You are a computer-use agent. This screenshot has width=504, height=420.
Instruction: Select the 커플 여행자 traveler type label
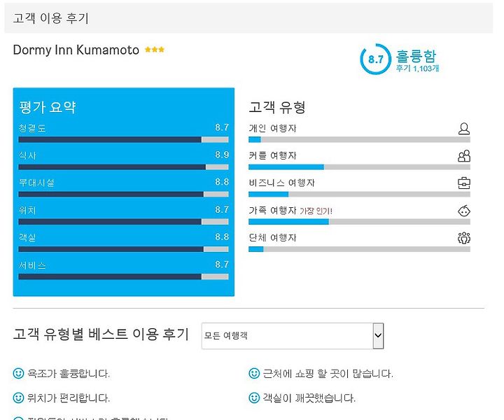pyautogui.click(x=272, y=156)
